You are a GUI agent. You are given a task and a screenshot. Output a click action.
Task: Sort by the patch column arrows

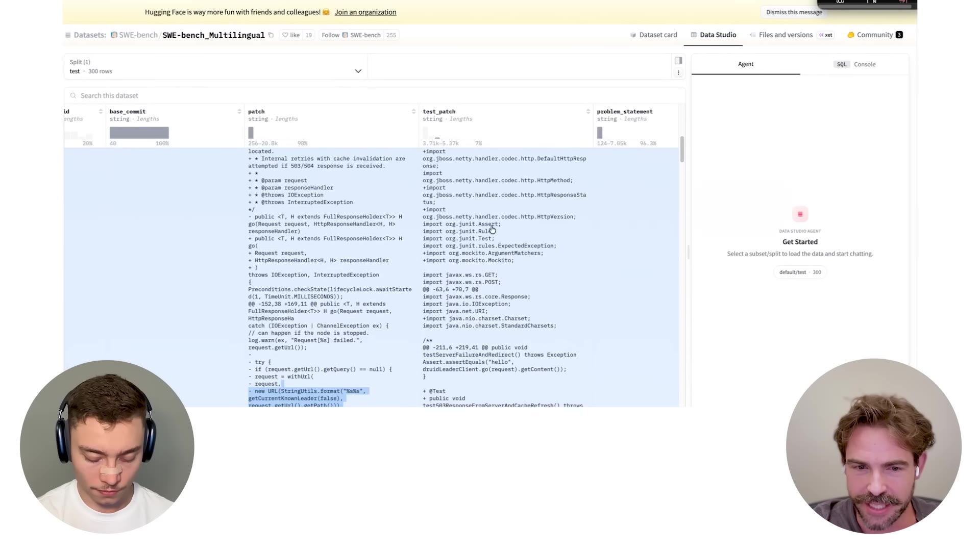[413, 112]
